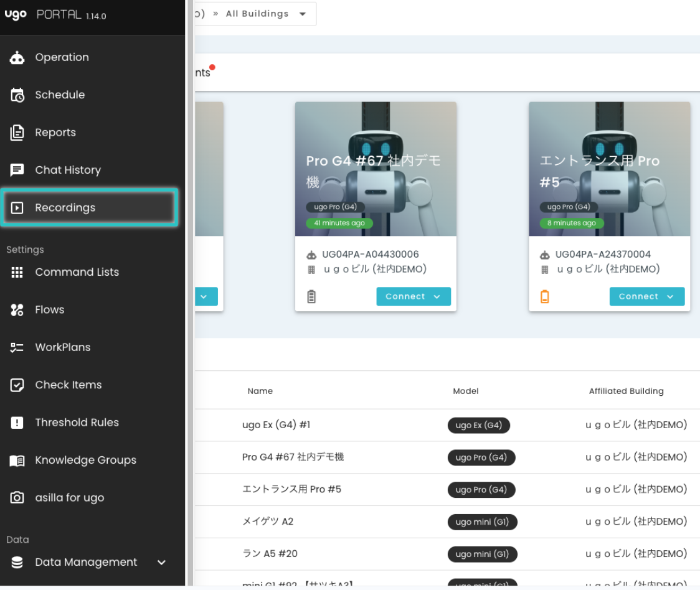Select Pro G4 #67 社内デモ機 table row
This screenshot has height=590, width=700.
coord(447,457)
